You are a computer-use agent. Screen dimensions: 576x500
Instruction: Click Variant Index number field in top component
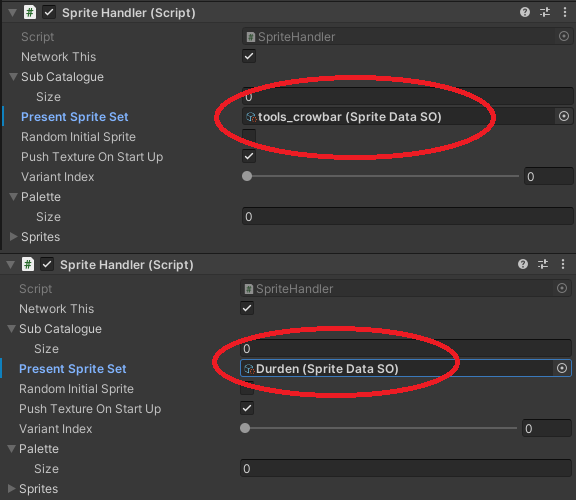(x=549, y=176)
